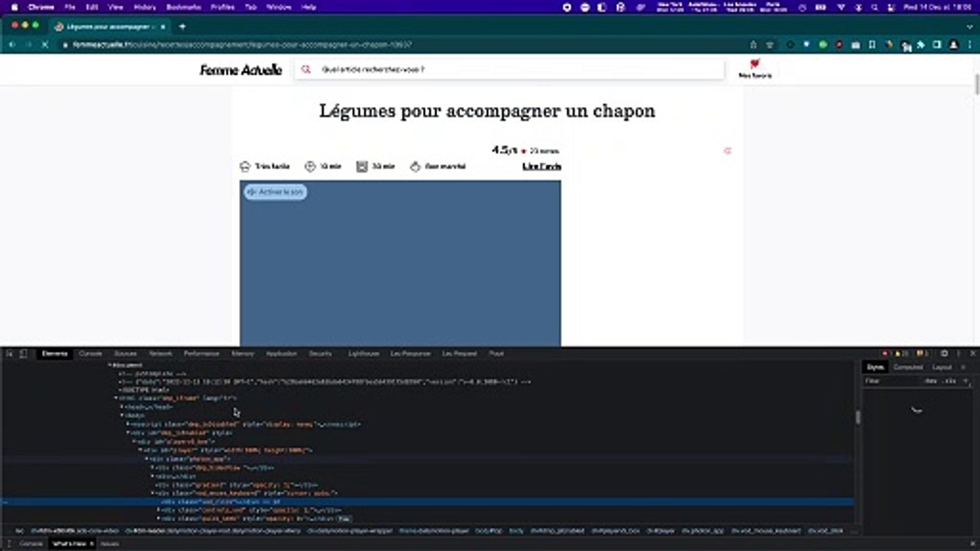Select the Styles sidebar tab

874,367
